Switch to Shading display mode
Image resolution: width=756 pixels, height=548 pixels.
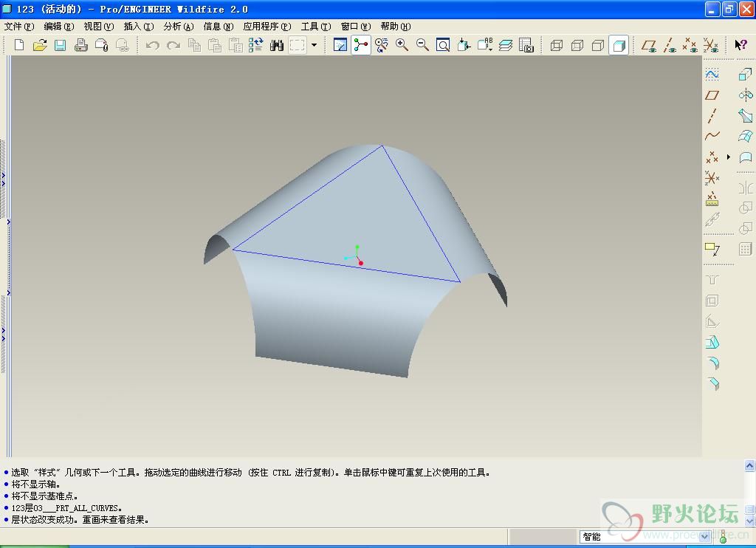click(x=619, y=45)
